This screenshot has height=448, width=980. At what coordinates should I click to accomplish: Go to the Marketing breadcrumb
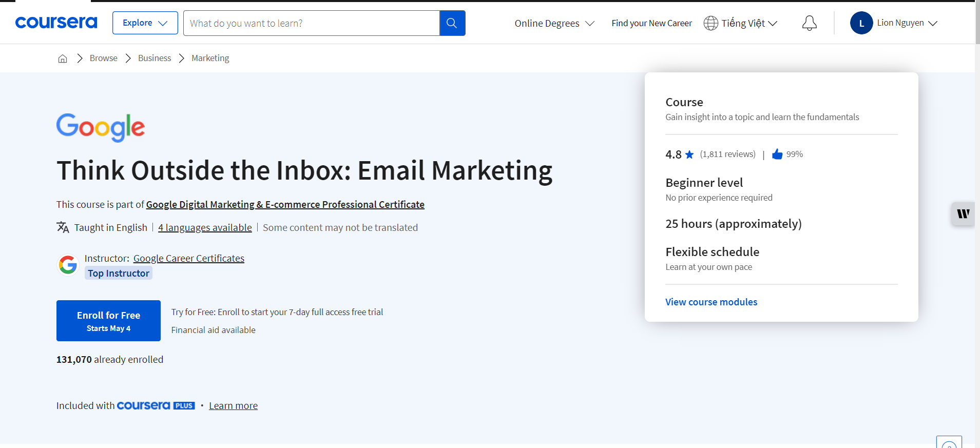pyautogui.click(x=210, y=59)
